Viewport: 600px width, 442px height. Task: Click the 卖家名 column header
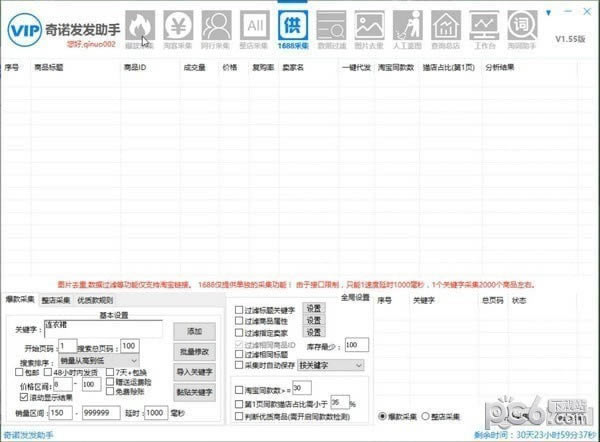(293, 67)
